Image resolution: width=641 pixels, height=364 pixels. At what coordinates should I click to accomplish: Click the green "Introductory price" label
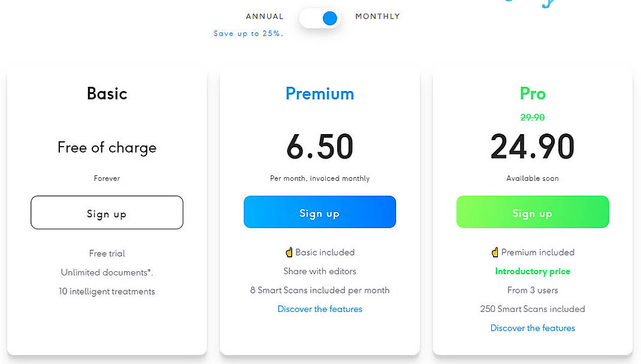coord(532,271)
